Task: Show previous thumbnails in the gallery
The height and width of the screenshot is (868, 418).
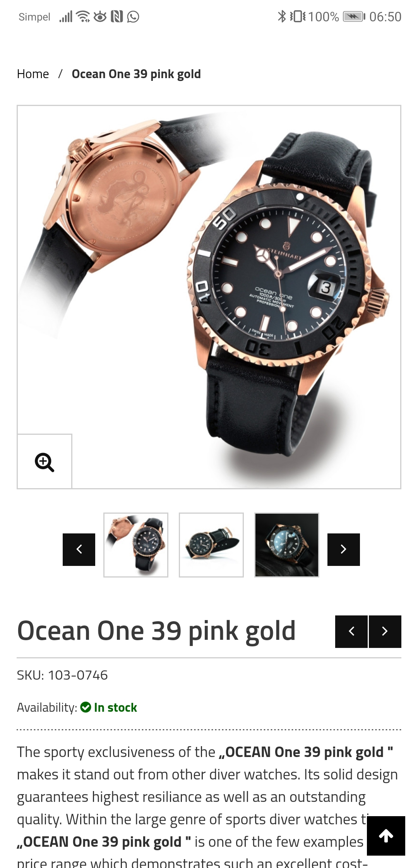Action: [79, 549]
